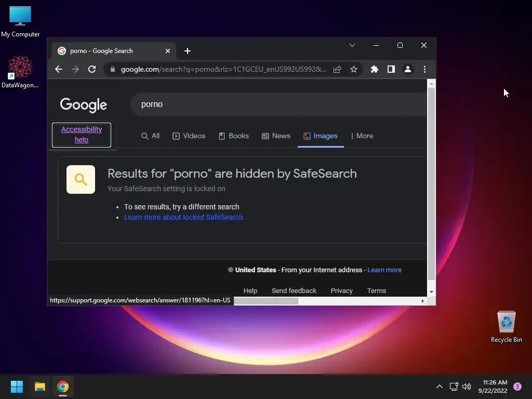532x399 pixels.
Task: Expand the tab search chevron
Action: click(x=352, y=45)
